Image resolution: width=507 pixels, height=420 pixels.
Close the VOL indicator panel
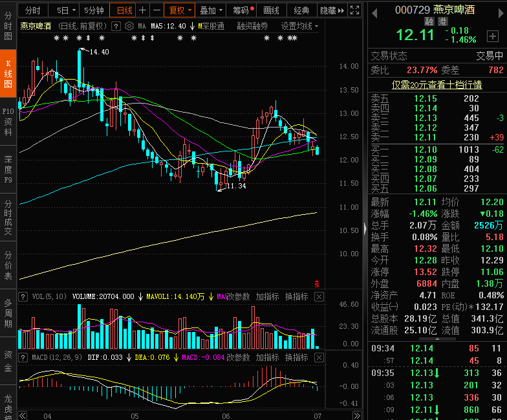319,296
